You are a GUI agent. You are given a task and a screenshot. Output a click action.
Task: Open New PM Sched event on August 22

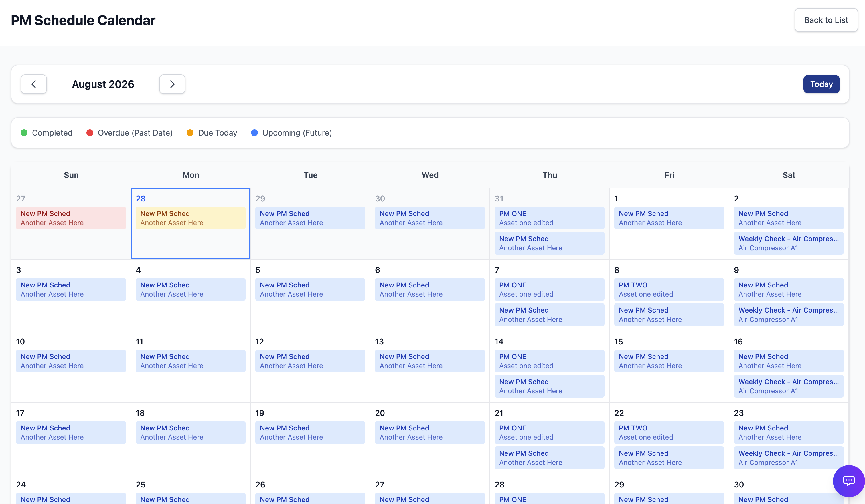(669, 458)
